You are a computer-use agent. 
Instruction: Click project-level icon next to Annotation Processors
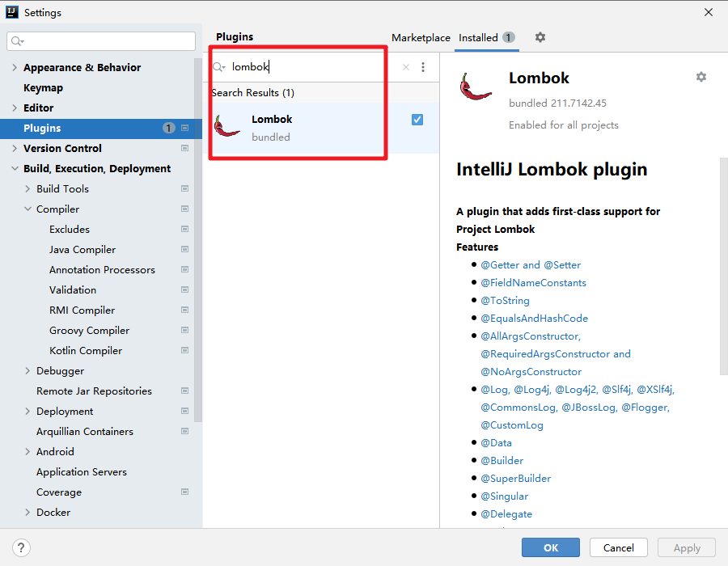pos(184,269)
